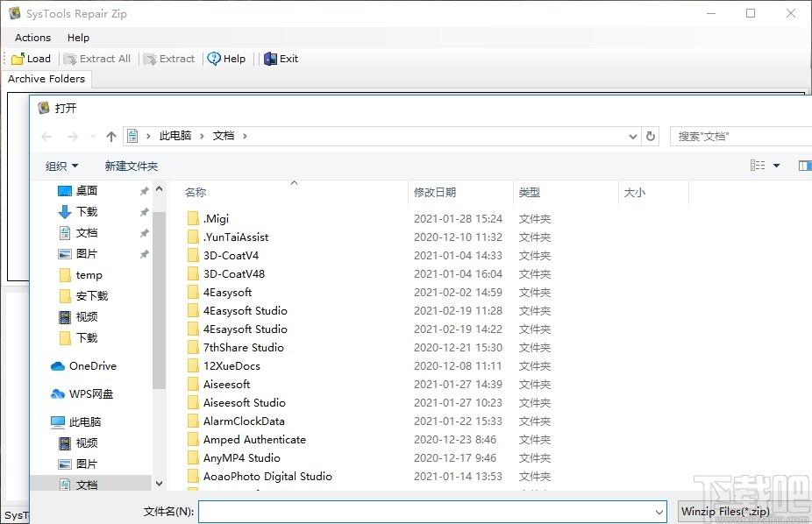This screenshot has width=812, height=524.
Task: Select the AoaoPhoto Digital Studio folder
Action: coord(267,477)
